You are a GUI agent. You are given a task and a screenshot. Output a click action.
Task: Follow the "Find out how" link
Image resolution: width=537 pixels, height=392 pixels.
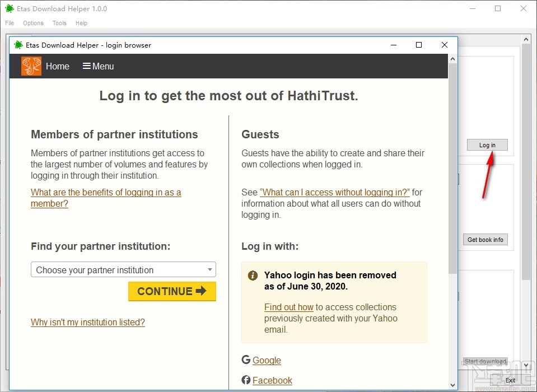[289, 307]
